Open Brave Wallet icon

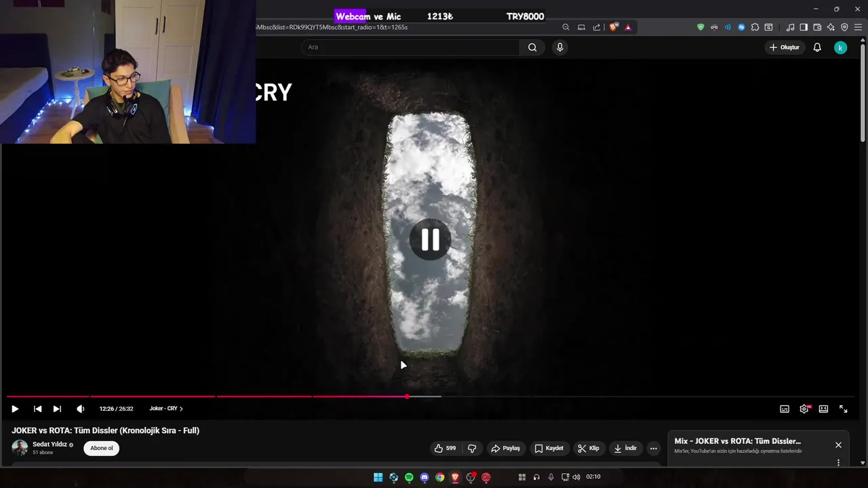[817, 27]
